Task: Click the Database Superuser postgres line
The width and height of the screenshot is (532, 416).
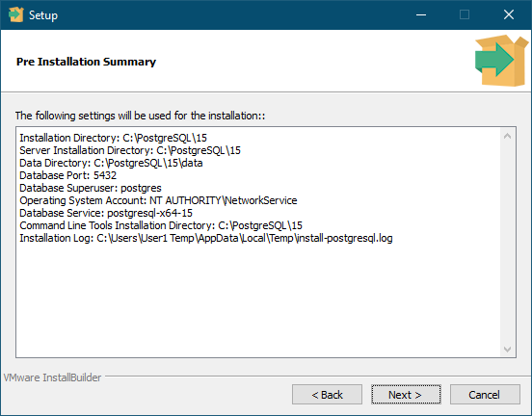Action: [91, 188]
